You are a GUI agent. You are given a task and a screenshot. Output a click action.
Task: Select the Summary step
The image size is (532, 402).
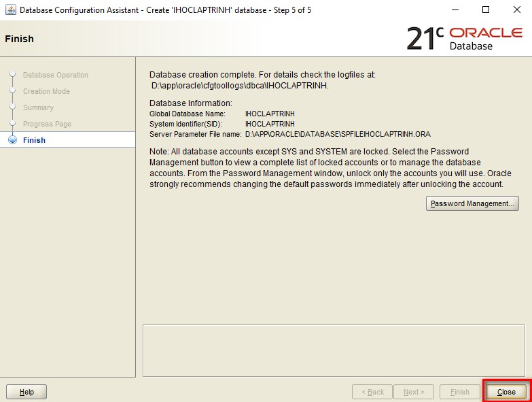[x=38, y=107]
